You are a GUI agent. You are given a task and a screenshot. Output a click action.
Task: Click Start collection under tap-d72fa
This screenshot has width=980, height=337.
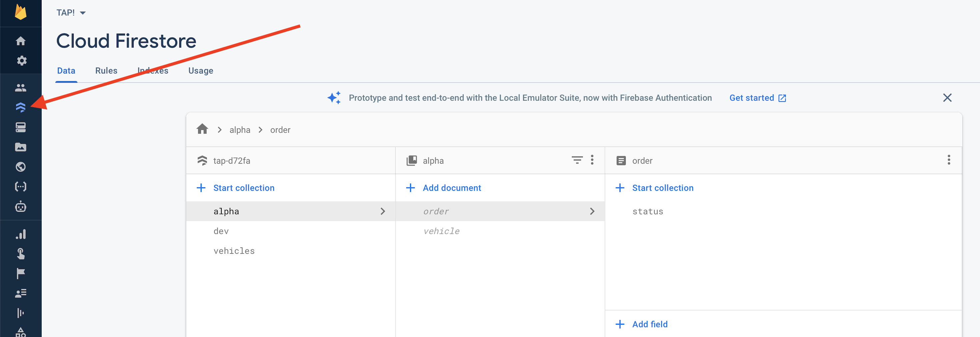point(236,188)
